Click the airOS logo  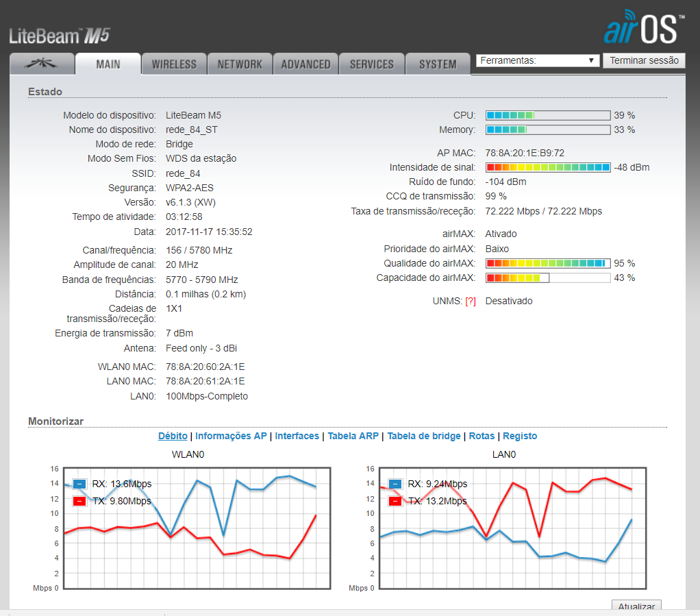(x=644, y=27)
